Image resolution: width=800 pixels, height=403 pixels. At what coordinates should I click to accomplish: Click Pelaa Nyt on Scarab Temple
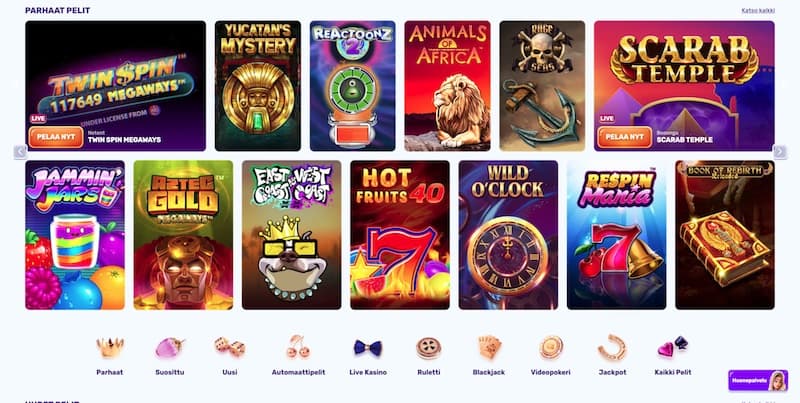coord(625,137)
